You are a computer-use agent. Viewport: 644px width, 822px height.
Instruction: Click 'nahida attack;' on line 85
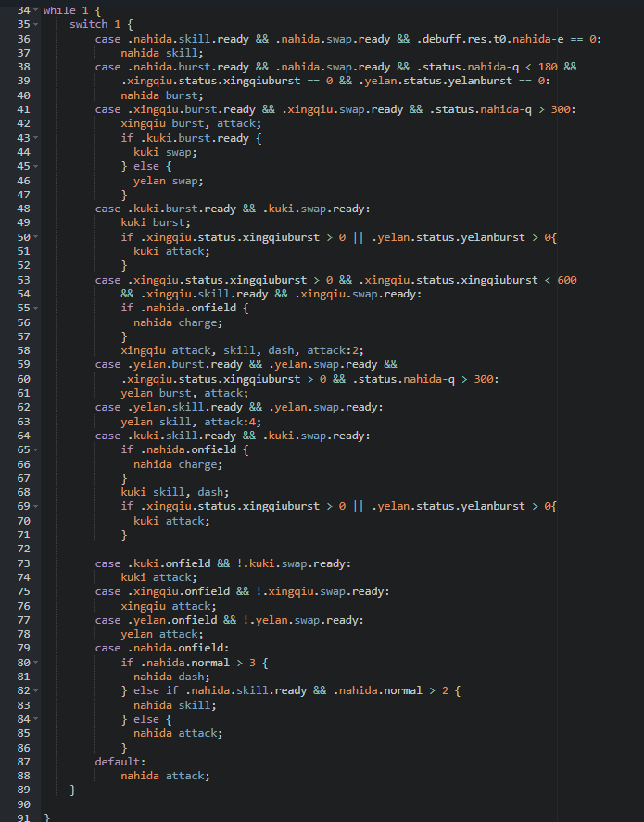[x=178, y=733]
